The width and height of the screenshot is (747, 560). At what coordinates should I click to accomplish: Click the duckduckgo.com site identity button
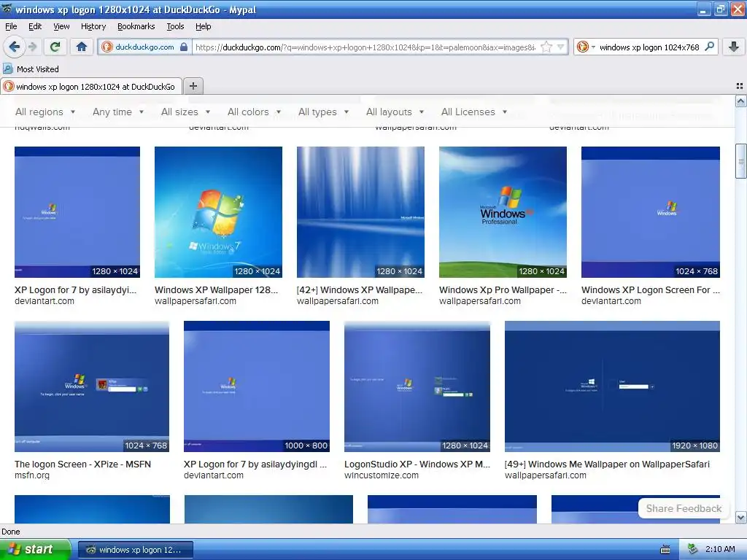point(144,47)
